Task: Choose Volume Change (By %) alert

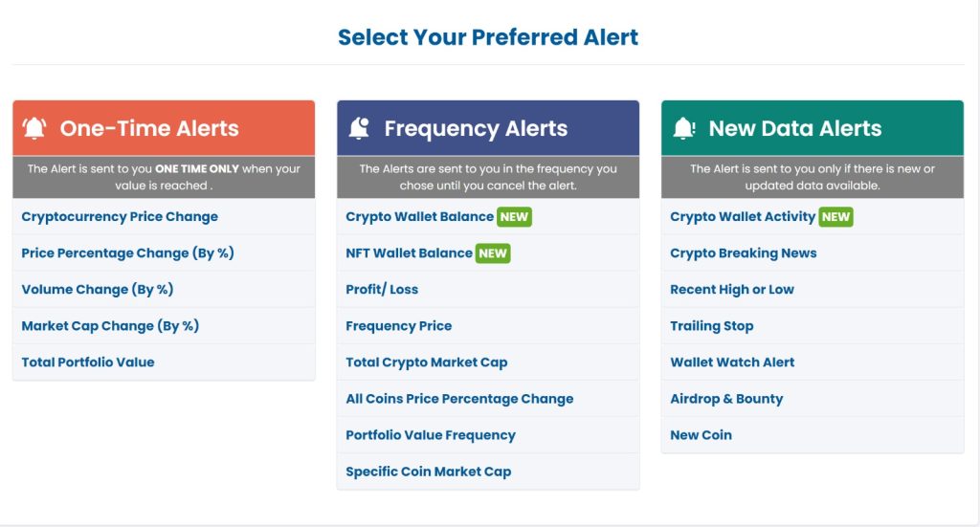Action: (x=98, y=289)
